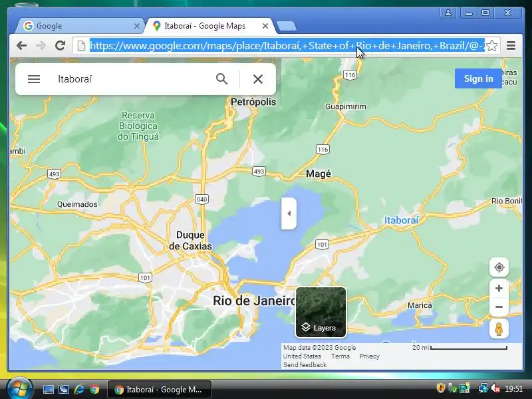This screenshot has height=399, width=532.
Task: Click the Reserva Biológica do Tinguá label
Action: 138,126
